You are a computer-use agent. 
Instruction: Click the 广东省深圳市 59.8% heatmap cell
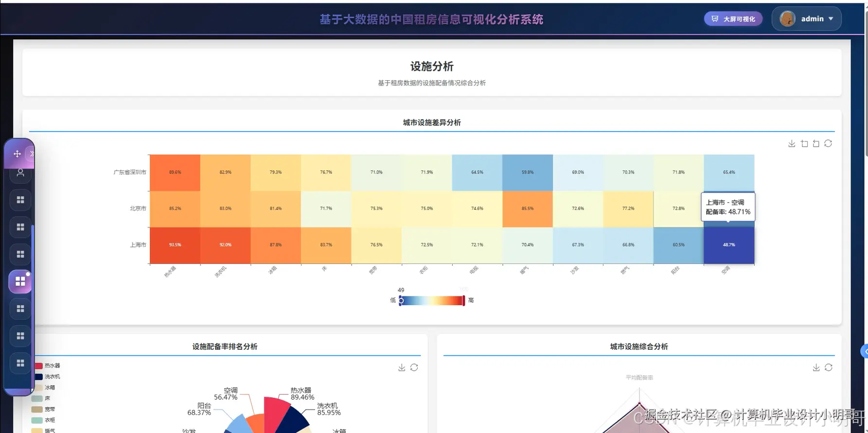(x=528, y=172)
